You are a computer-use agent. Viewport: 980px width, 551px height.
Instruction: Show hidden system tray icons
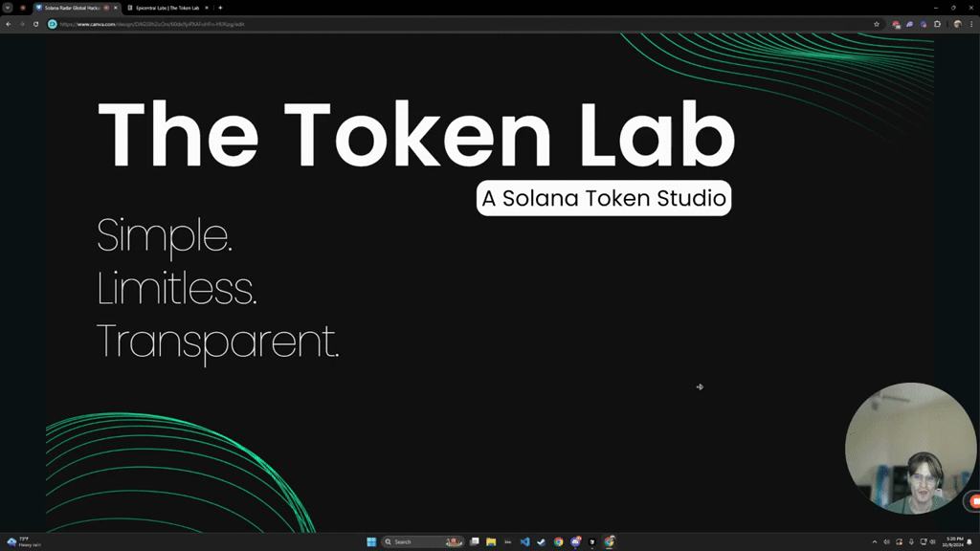875,541
